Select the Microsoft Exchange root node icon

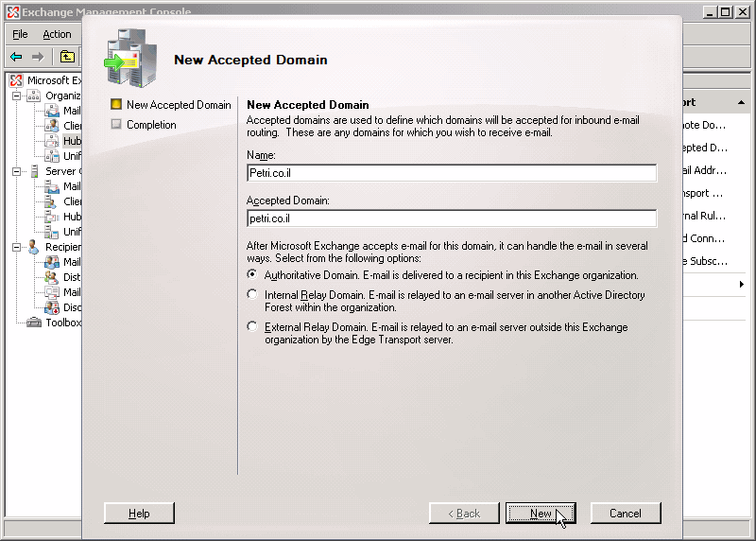click(16, 80)
